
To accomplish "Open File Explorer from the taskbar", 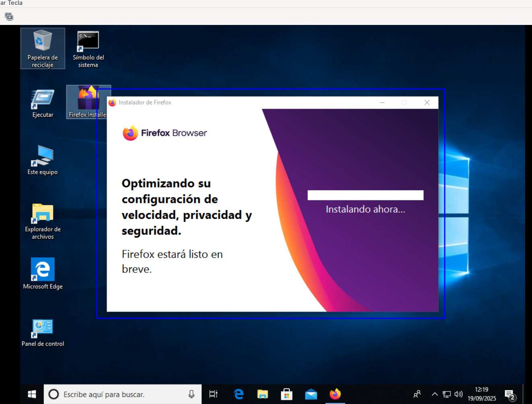I will pyautogui.click(x=263, y=394).
